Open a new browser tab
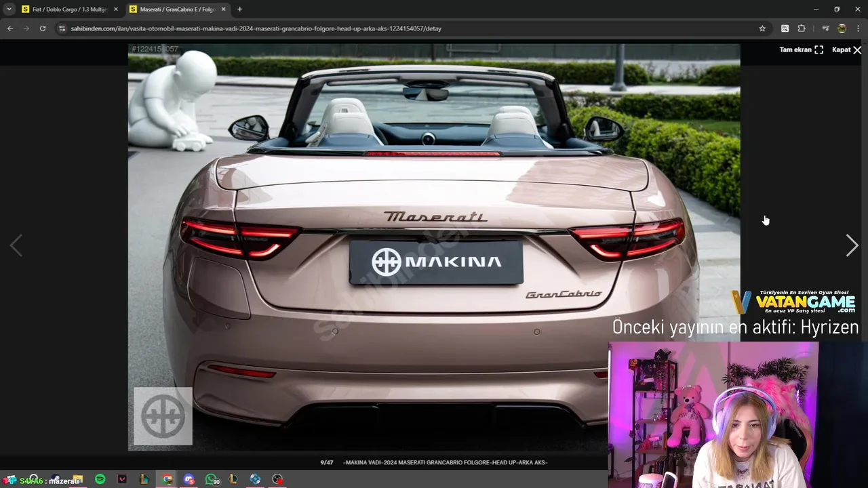 click(x=239, y=9)
